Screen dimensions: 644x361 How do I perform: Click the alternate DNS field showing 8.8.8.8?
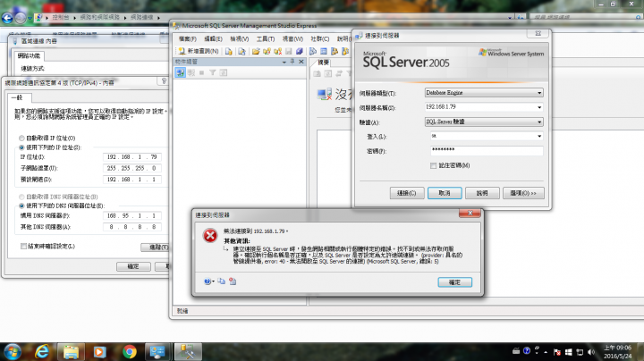click(x=132, y=227)
